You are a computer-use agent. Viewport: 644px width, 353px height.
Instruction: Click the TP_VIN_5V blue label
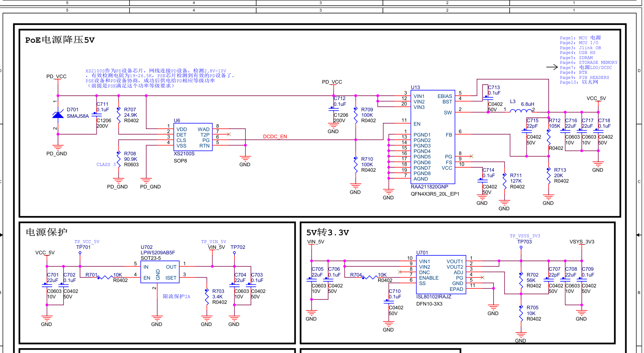(213, 242)
